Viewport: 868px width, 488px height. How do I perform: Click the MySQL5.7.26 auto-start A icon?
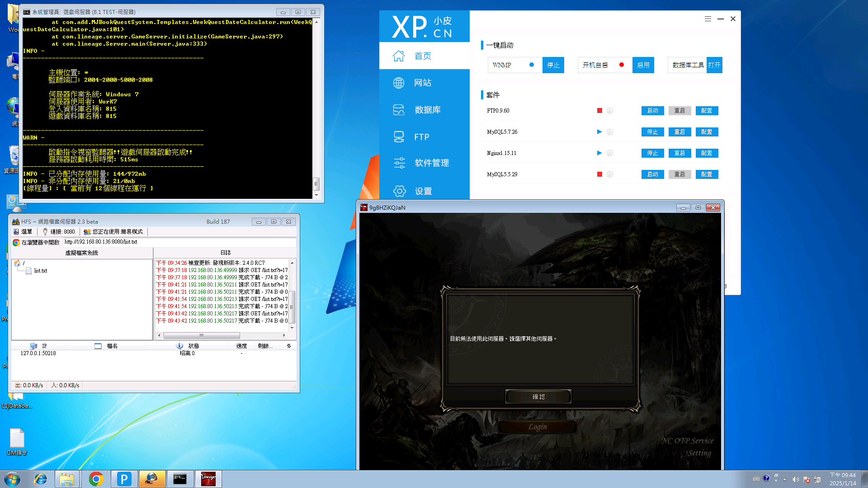point(609,132)
